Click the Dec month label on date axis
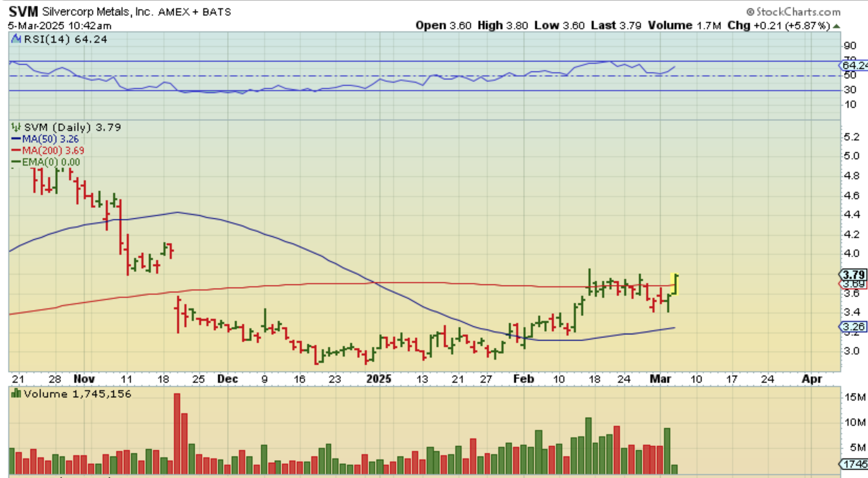 [x=228, y=379]
